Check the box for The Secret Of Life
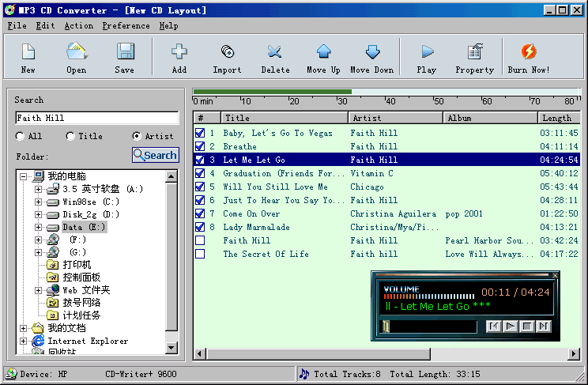 (200, 254)
